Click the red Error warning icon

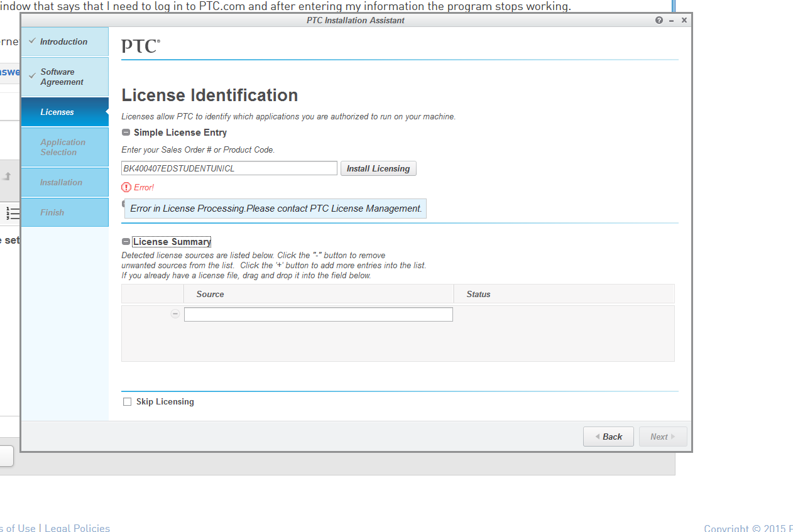point(126,187)
